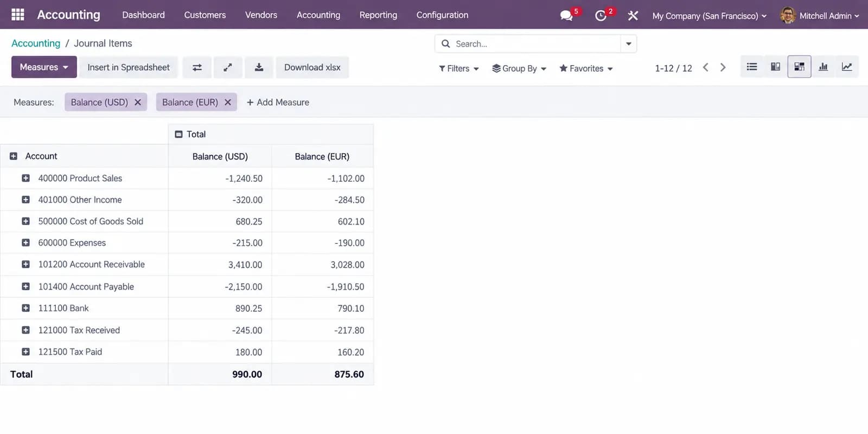Click the Accounting app title

[68, 15]
